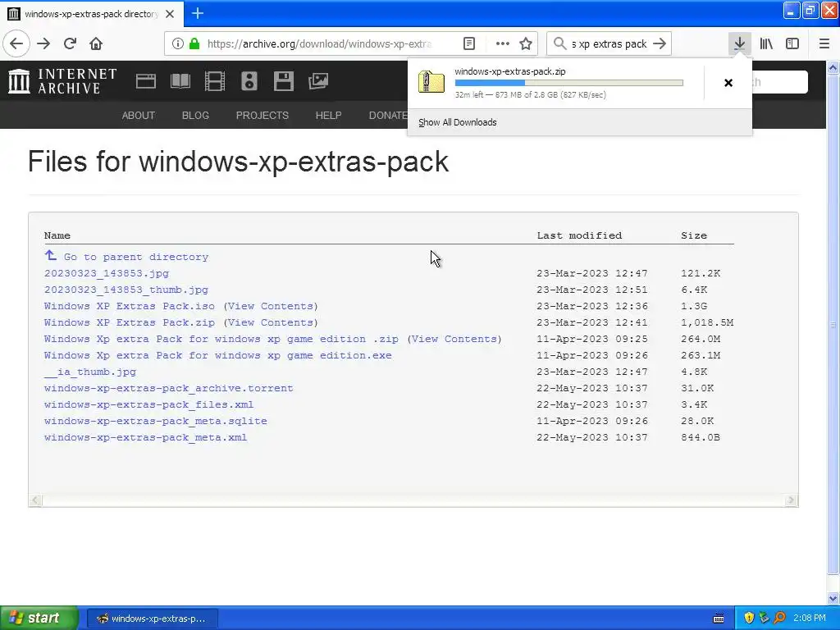Open Internet Archive Video film icon
Image resolution: width=840 pixels, height=630 pixels.
point(215,81)
